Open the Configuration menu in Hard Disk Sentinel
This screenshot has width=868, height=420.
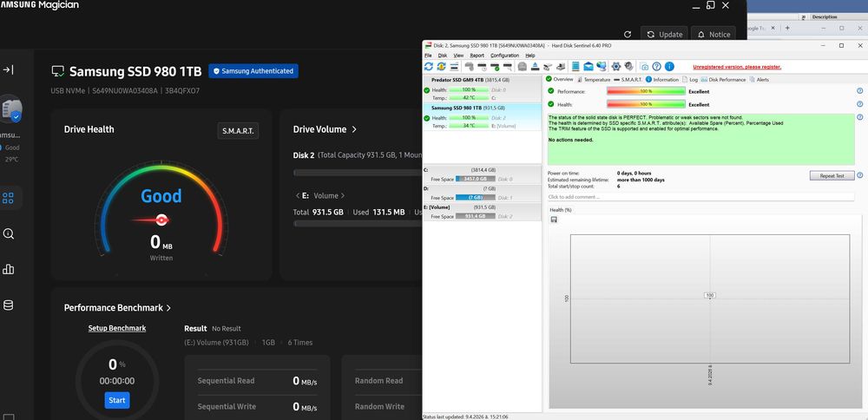[505, 56]
